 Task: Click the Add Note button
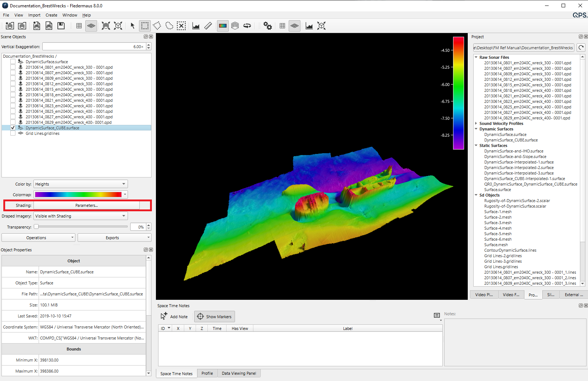point(174,316)
